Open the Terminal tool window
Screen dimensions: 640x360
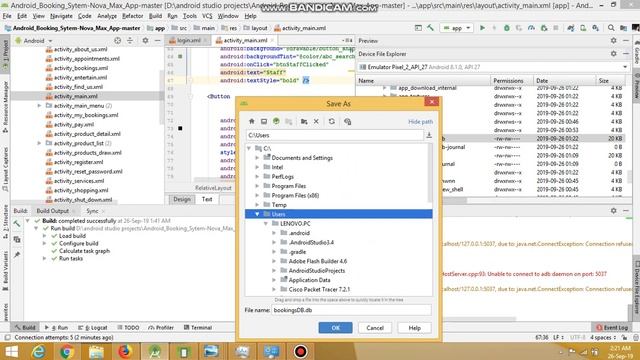(198, 327)
